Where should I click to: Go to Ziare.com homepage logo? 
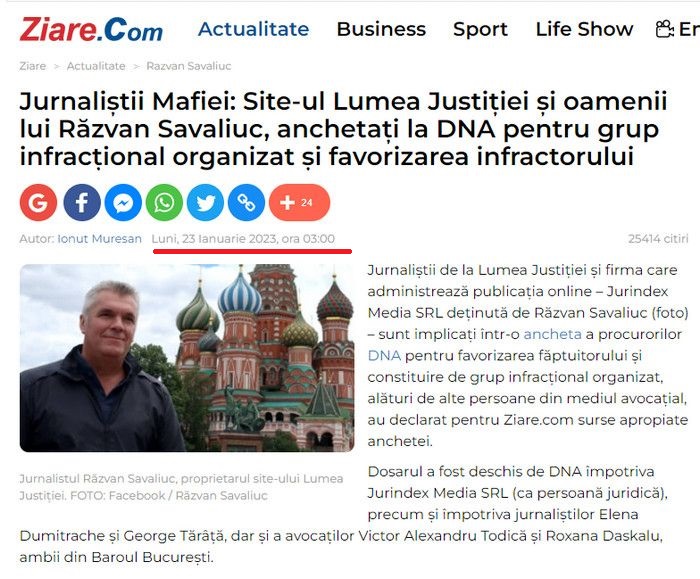click(x=91, y=29)
